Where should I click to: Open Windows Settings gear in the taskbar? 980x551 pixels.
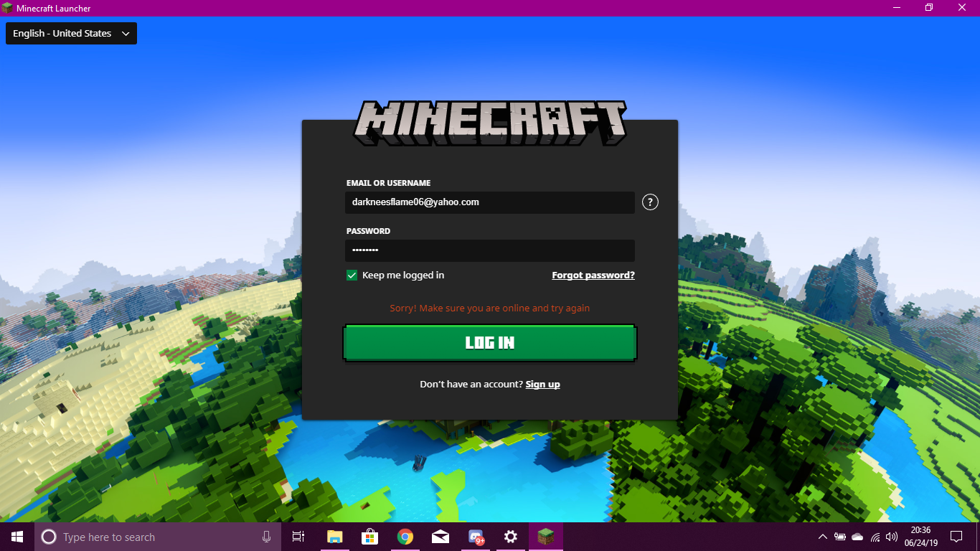point(511,537)
